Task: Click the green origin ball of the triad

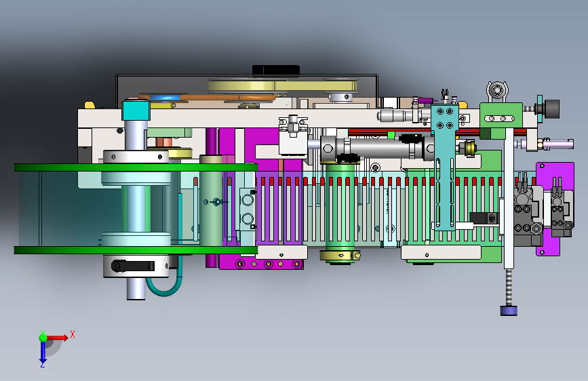Action: coord(43,338)
